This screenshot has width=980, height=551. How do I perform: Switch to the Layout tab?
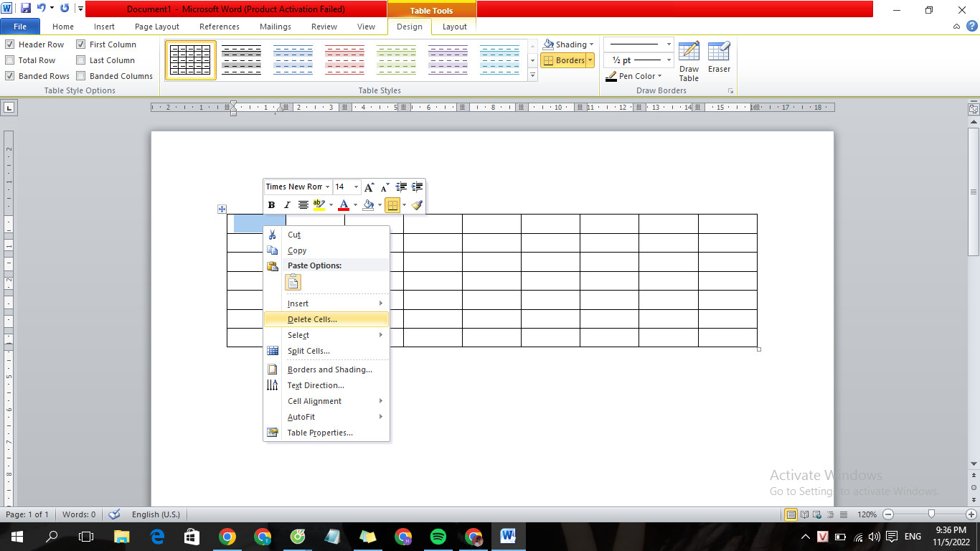coord(454,27)
